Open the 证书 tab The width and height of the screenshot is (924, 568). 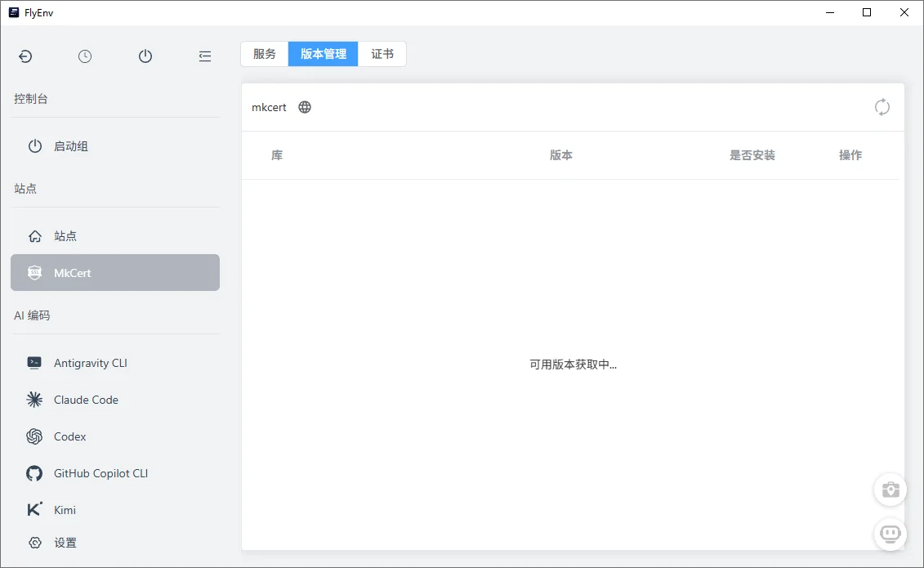point(382,54)
